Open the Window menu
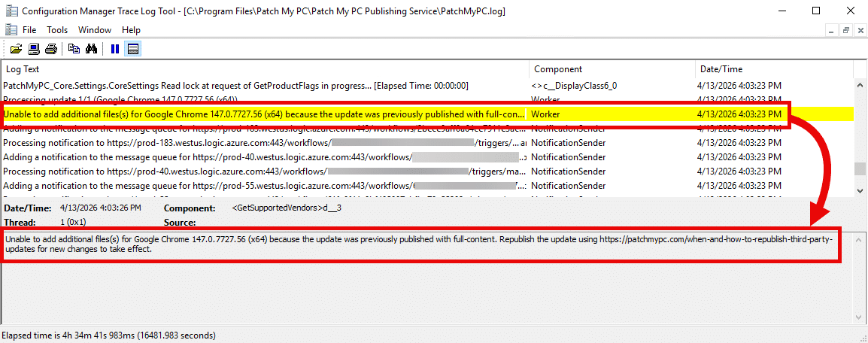This screenshot has width=868, height=343. point(95,30)
